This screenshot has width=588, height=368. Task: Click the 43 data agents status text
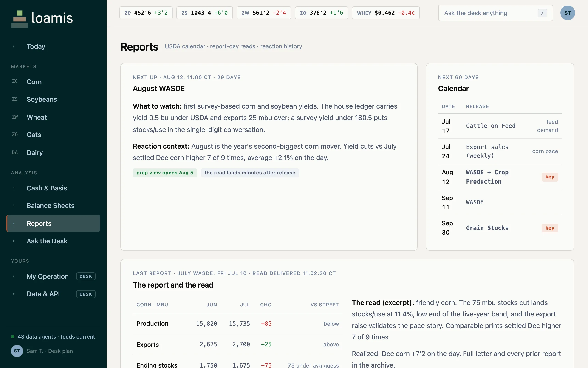pyautogui.click(x=56, y=336)
